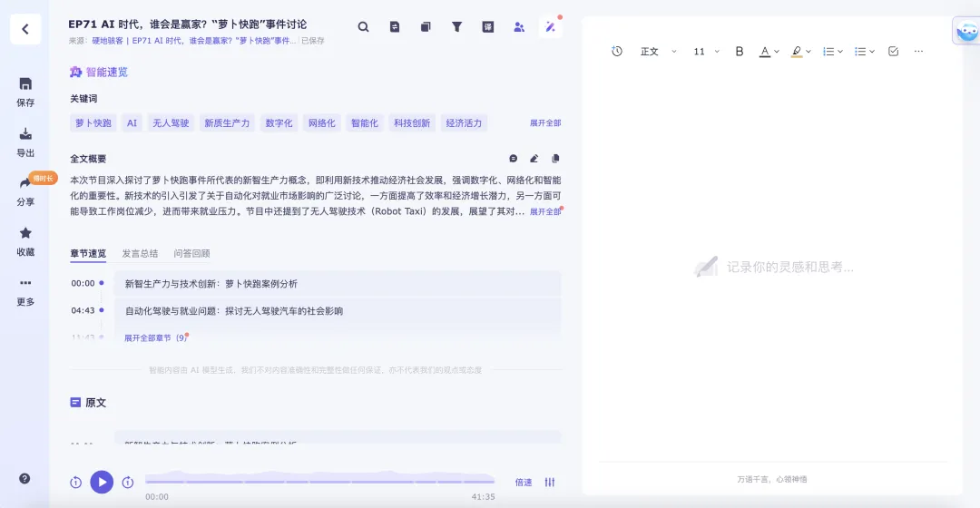Click the document replace icon in toolbar
Screen dimensions: 980x508
pyautogui.click(x=395, y=27)
